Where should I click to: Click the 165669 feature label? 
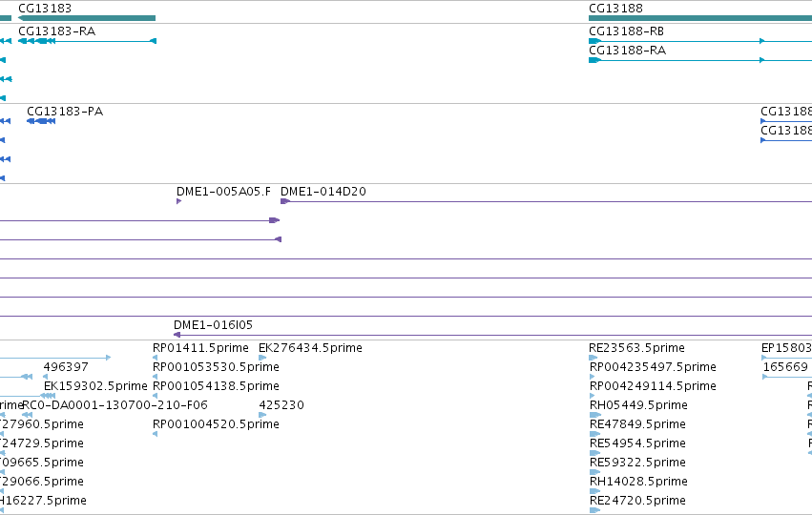point(785,367)
